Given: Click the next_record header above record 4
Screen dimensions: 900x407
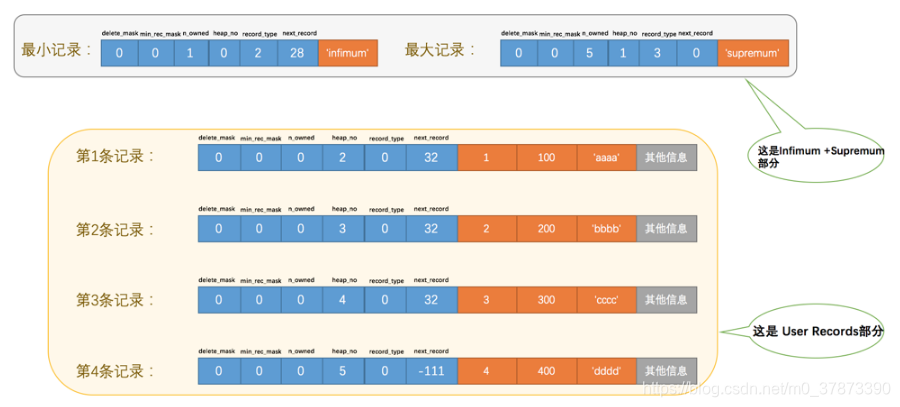Looking at the screenshot, I should click(x=431, y=351).
